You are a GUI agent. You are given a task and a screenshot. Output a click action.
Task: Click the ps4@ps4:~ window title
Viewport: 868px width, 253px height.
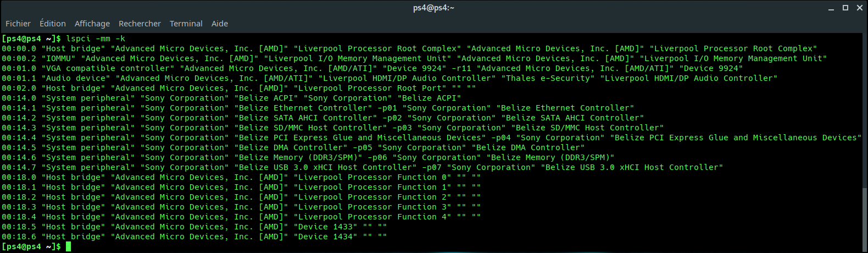433,8
